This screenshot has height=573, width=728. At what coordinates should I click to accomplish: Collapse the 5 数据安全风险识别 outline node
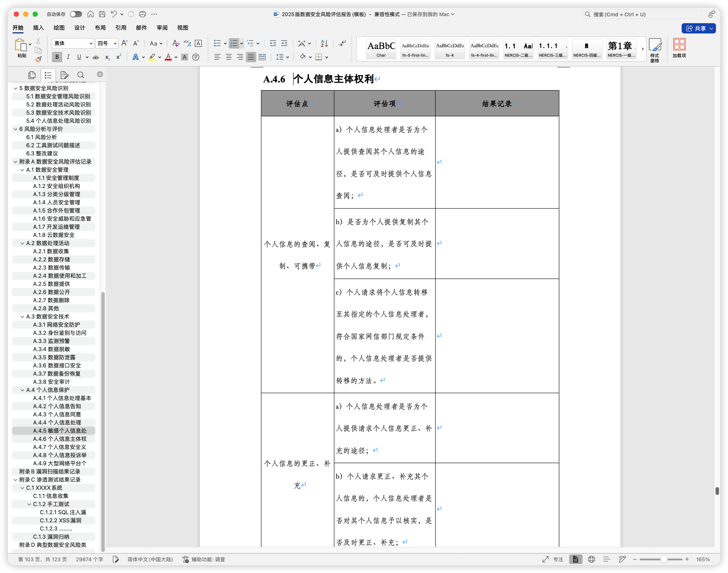coord(15,88)
